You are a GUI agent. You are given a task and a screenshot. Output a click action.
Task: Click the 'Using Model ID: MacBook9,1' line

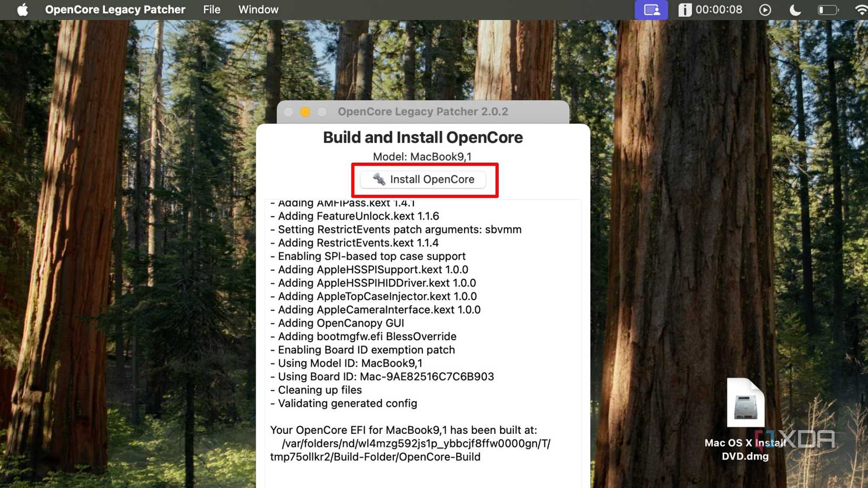coord(346,363)
